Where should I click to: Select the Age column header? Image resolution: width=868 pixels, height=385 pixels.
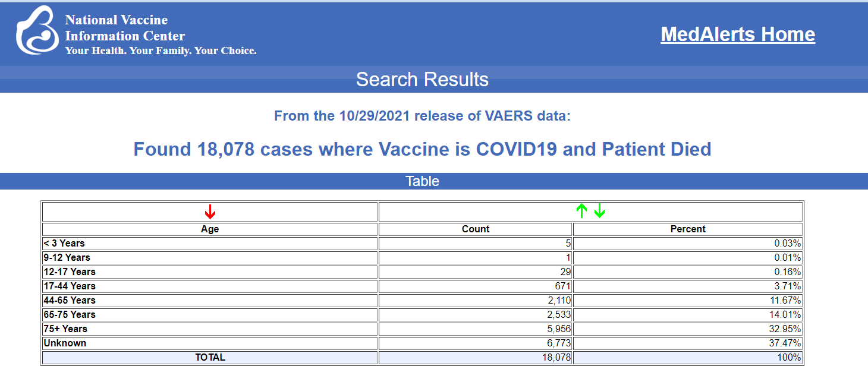pos(210,229)
